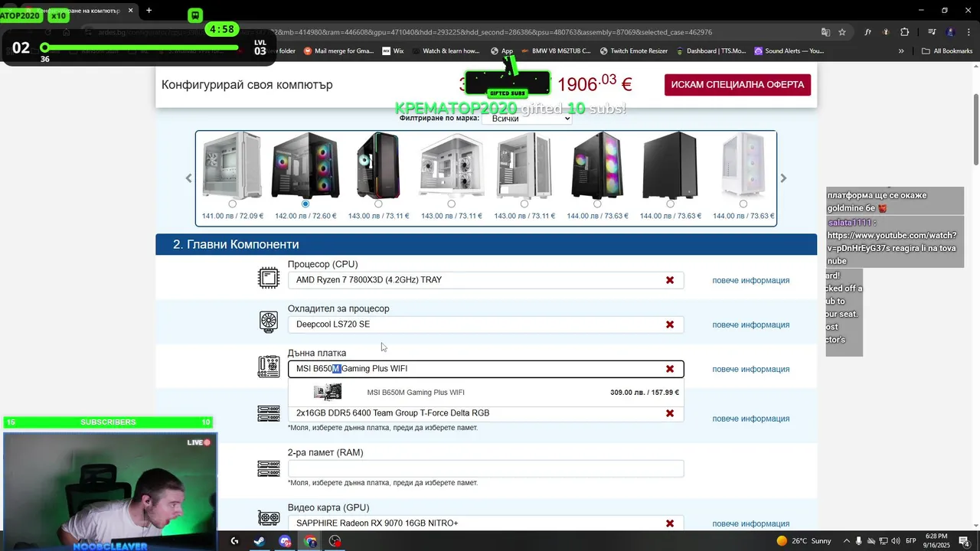
Task: Open the BMW V8 M62TUB bookmark
Action: point(556,51)
